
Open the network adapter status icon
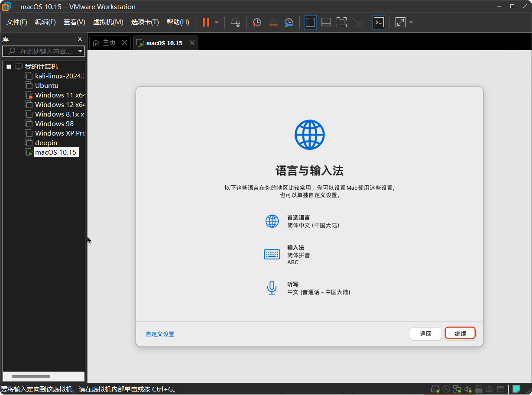(x=457, y=389)
